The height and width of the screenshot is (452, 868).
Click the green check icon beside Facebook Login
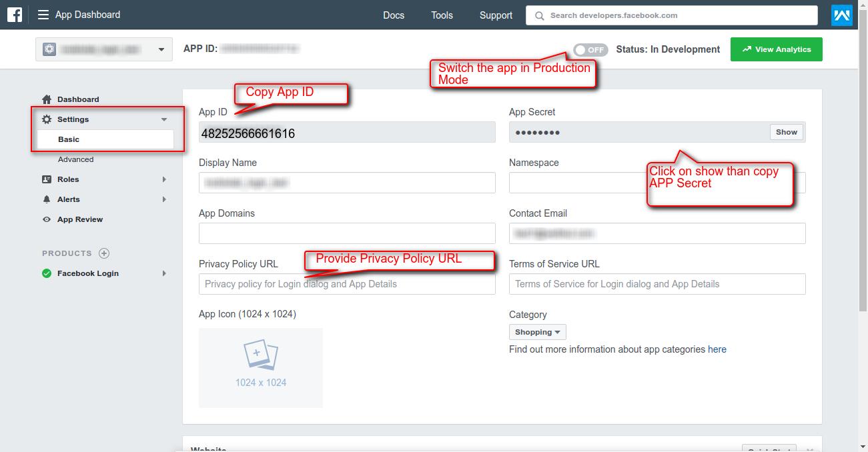point(47,273)
